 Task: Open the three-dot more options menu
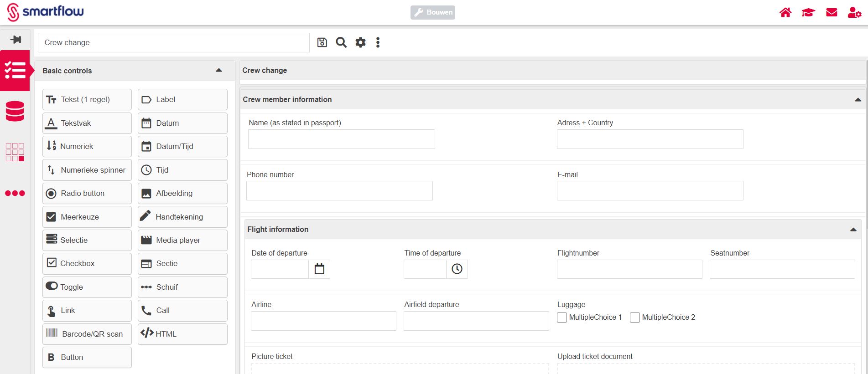click(378, 42)
